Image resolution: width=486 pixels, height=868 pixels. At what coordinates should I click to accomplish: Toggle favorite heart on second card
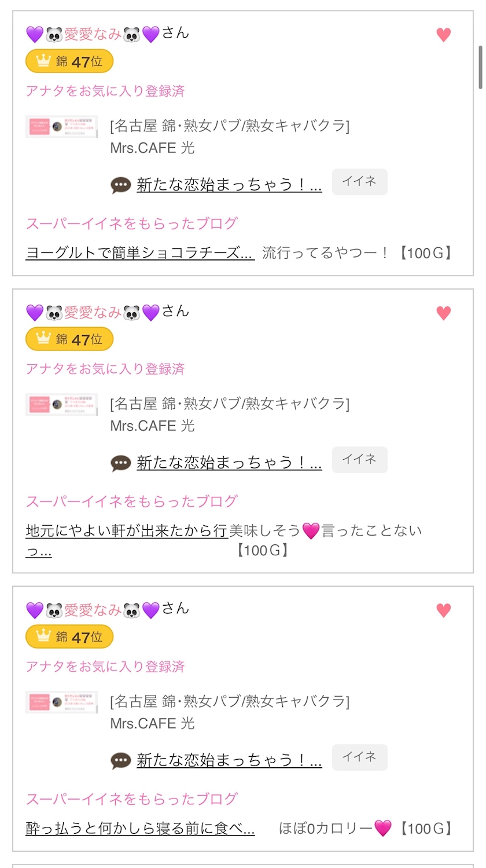[443, 313]
